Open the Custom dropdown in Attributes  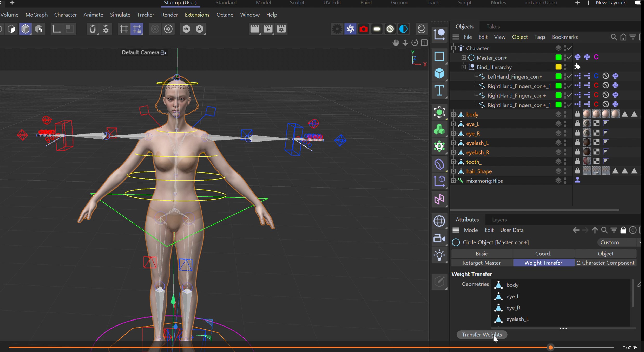(619, 242)
